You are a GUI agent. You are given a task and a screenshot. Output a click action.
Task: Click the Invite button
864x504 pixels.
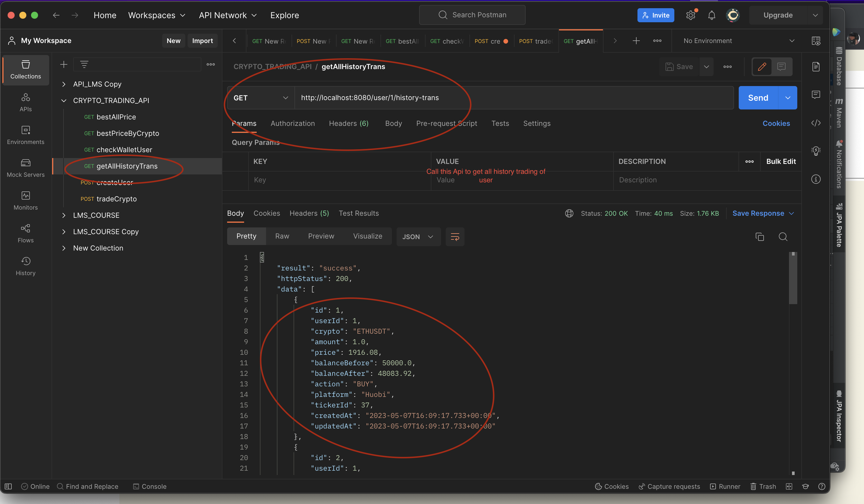[656, 15]
